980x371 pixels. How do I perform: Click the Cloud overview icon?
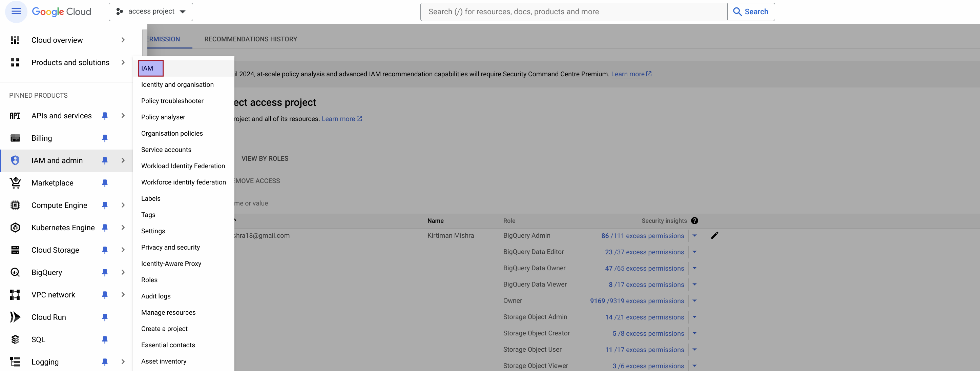click(15, 40)
